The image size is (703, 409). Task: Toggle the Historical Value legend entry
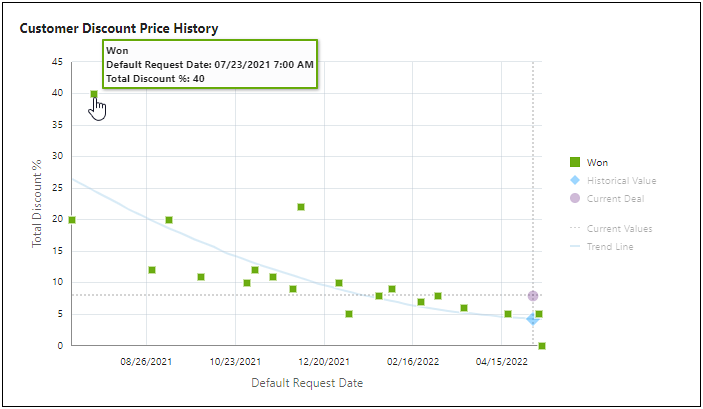tap(613, 180)
